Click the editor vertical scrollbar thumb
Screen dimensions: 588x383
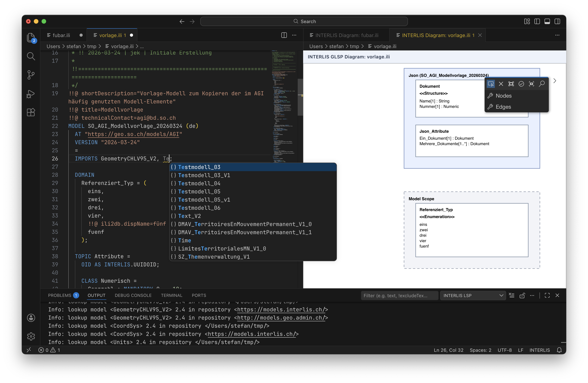[x=300, y=97]
